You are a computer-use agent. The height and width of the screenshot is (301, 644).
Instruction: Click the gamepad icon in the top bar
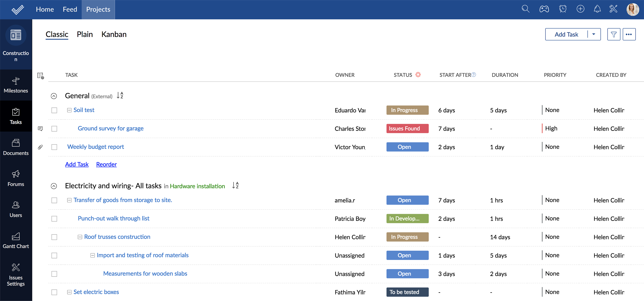click(x=544, y=9)
